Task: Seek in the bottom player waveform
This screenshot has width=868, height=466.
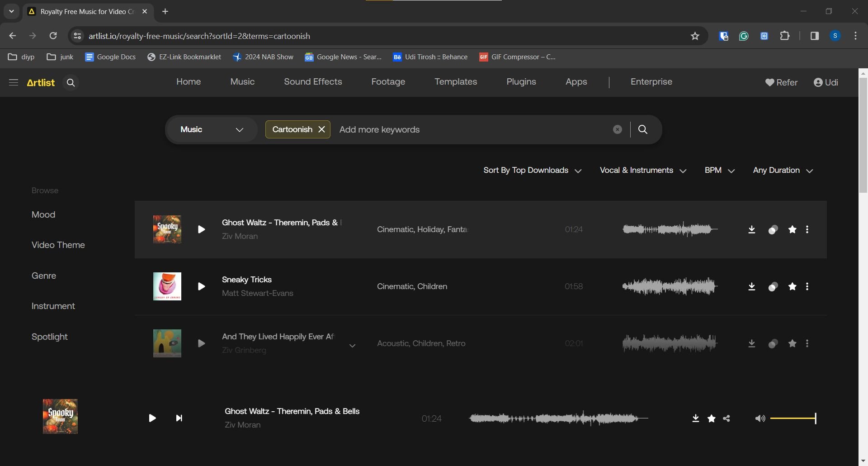Action: coord(559,418)
